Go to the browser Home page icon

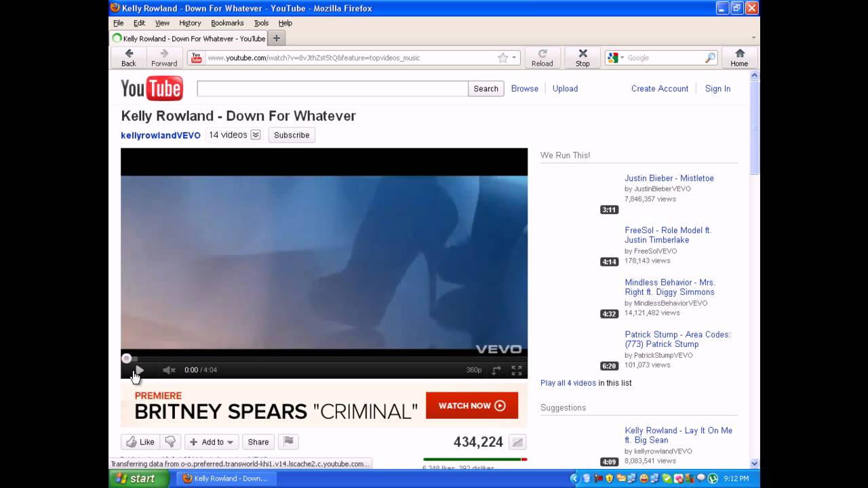(739, 58)
